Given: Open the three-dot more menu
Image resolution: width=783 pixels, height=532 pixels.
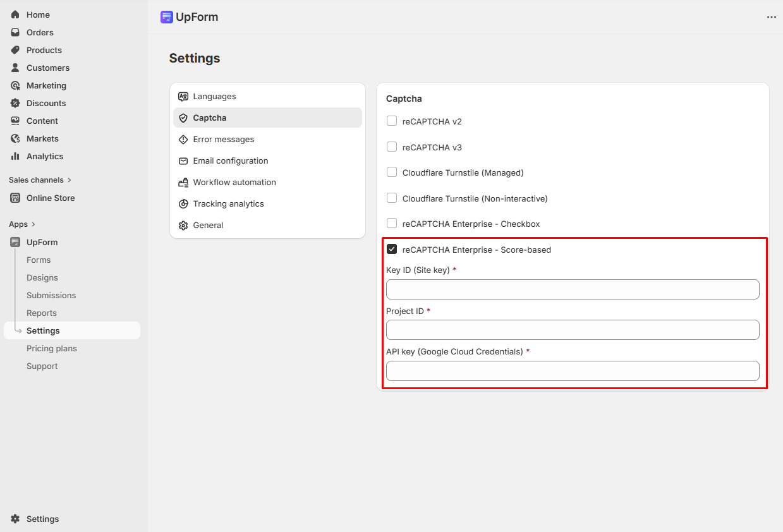Looking at the screenshot, I should point(772,17).
